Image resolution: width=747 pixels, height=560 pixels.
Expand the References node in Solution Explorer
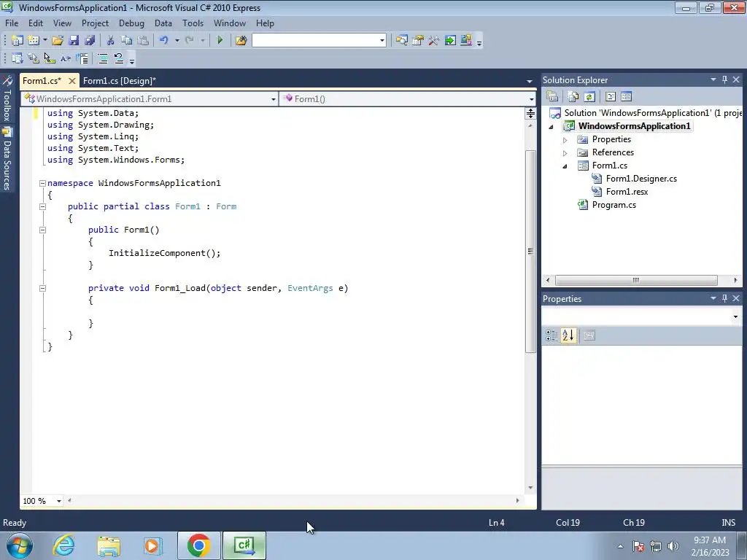tap(565, 153)
